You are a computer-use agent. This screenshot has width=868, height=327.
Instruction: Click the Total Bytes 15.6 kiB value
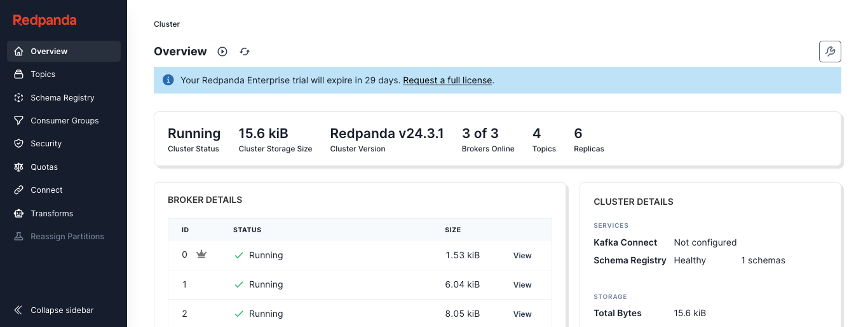690,313
